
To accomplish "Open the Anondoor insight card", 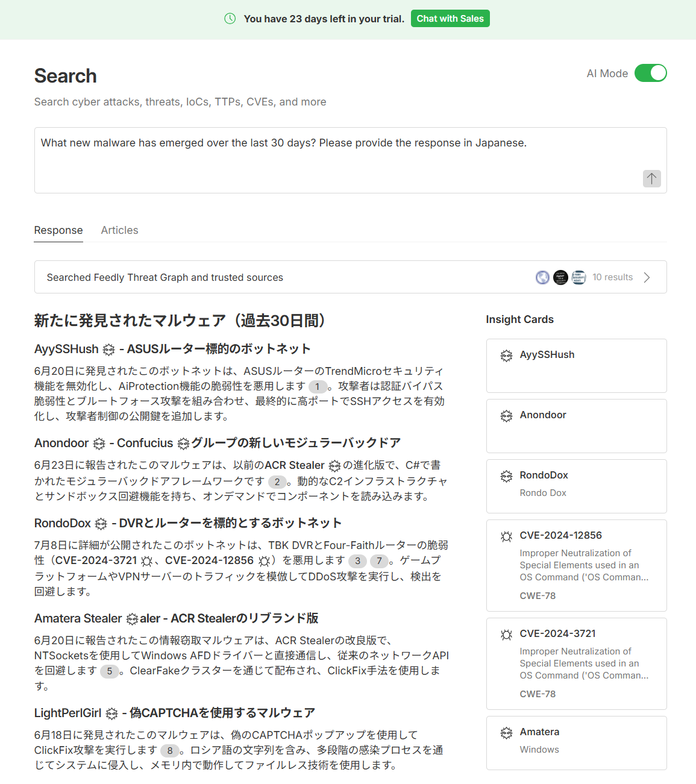I will [576, 426].
